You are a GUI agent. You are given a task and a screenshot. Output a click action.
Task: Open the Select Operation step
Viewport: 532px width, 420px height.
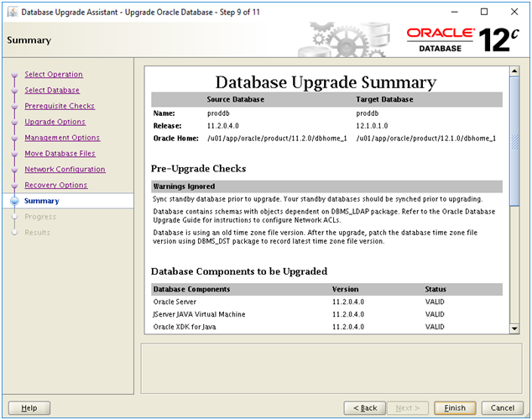coord(54,75)
